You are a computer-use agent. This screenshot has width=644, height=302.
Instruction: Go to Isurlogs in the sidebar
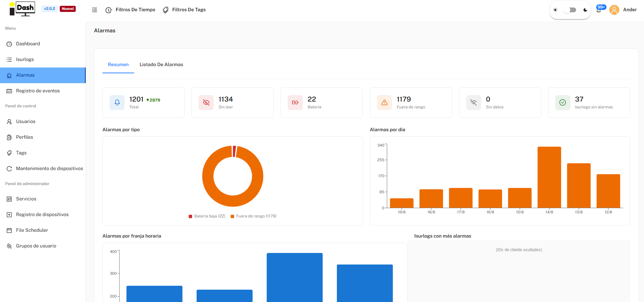[43, 60]
